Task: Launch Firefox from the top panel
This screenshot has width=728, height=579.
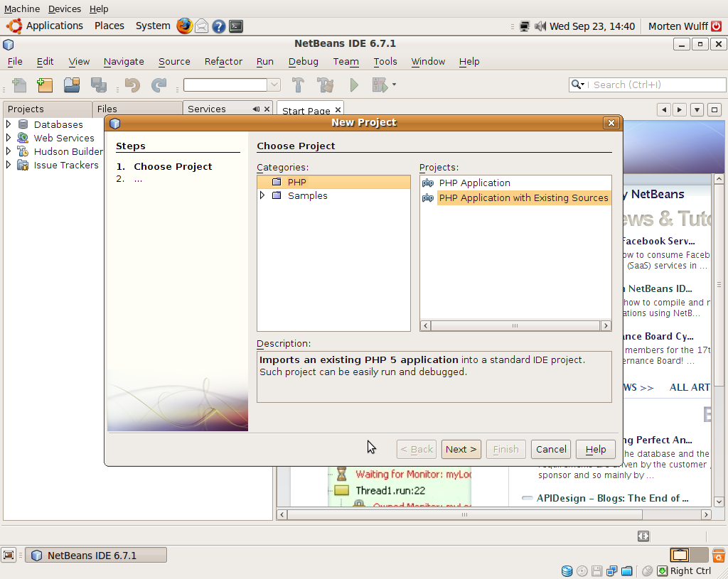Action: (184, 26)
